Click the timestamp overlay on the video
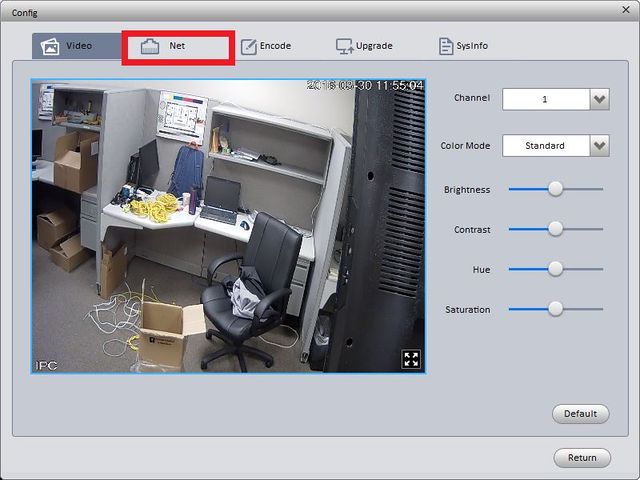640x480 pixels. pyautogui.click(x=365, y=85)
